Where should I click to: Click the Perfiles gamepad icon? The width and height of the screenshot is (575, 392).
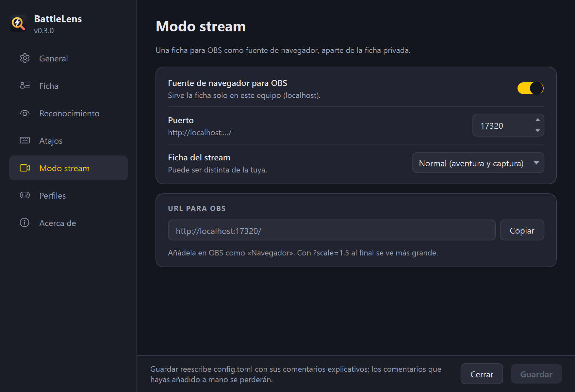coord(25,195)
